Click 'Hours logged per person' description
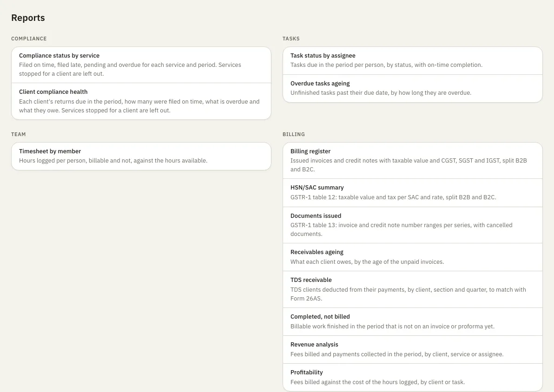The image size is (554, 392). click(x=113, y=161)
